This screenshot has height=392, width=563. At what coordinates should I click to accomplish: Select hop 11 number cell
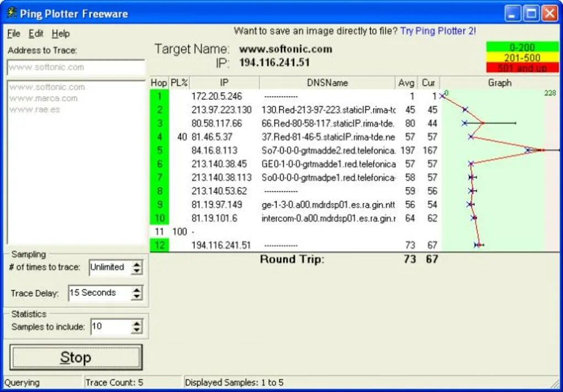click(160, 232)
